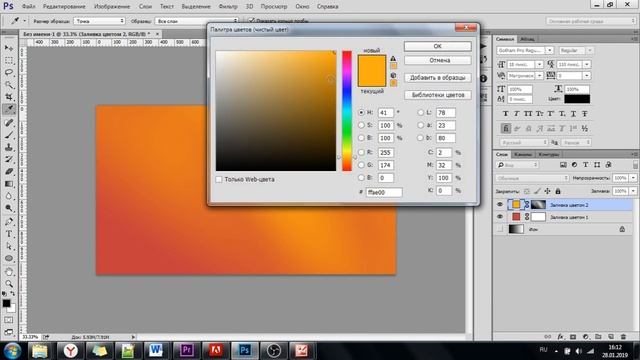Select the Hand tool

[x=9, y=271]
